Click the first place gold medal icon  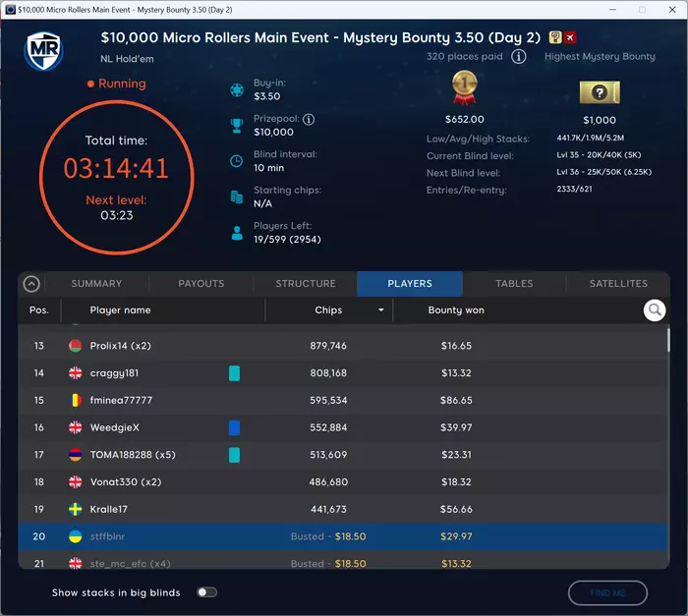pos(465,88)
